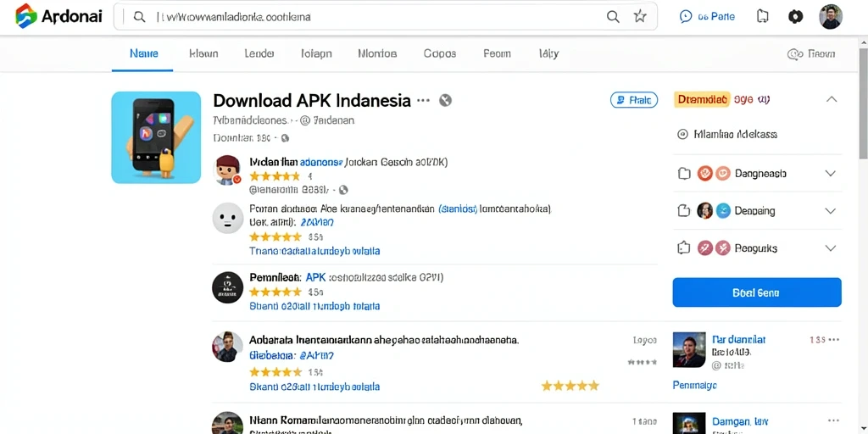Viewport: 868px width, 434px height.
Task: Click the large gold stars right of Aobahata review
Action: [570, 386]
